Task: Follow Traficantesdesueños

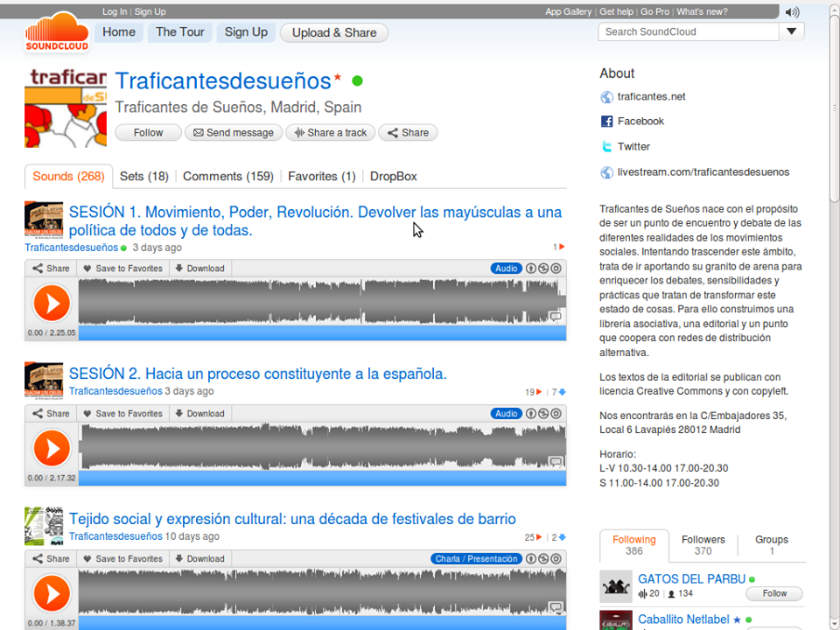Action: (x=149, y=132)
